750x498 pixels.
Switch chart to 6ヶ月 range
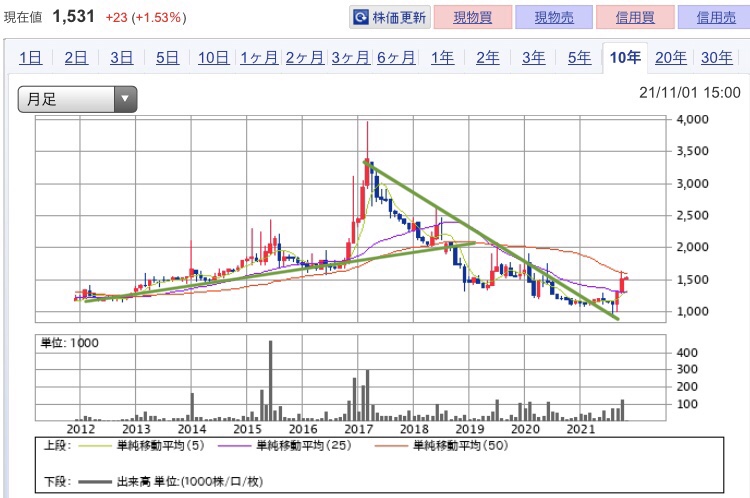click(396, 58)
